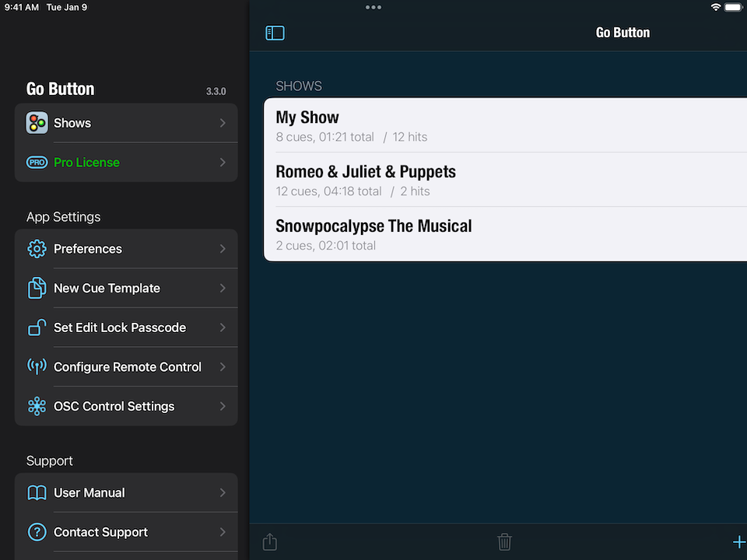Open the Pro License link
Image resolution: width=747 pixels, height=560 pixels.
pyautogui.click(x=86, y=163)
